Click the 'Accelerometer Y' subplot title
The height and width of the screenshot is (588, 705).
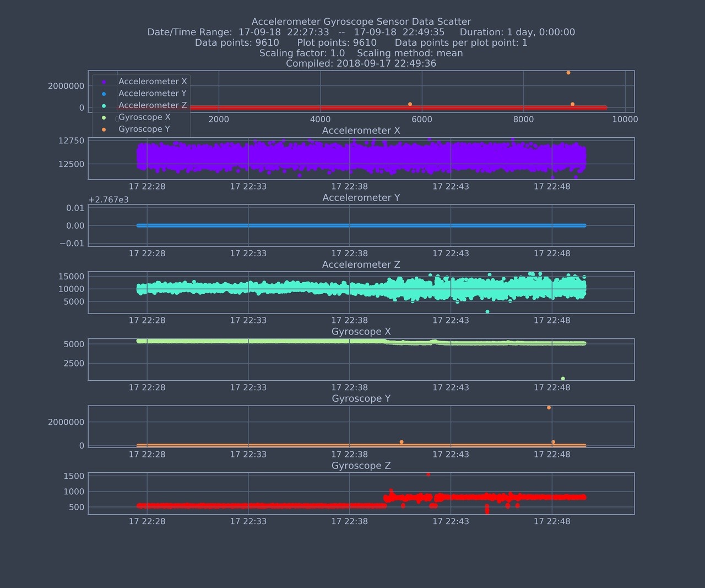click(361, 198)
